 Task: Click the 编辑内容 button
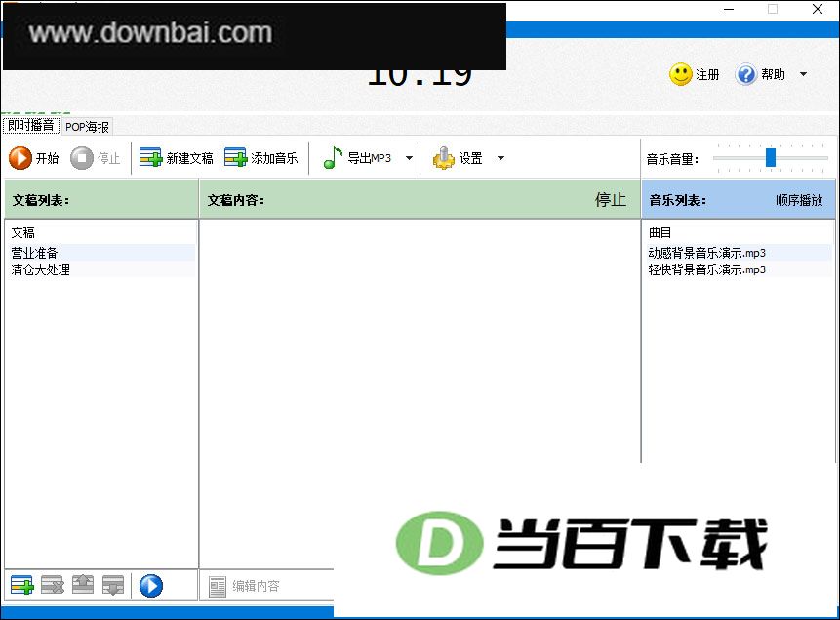(244, 586)
